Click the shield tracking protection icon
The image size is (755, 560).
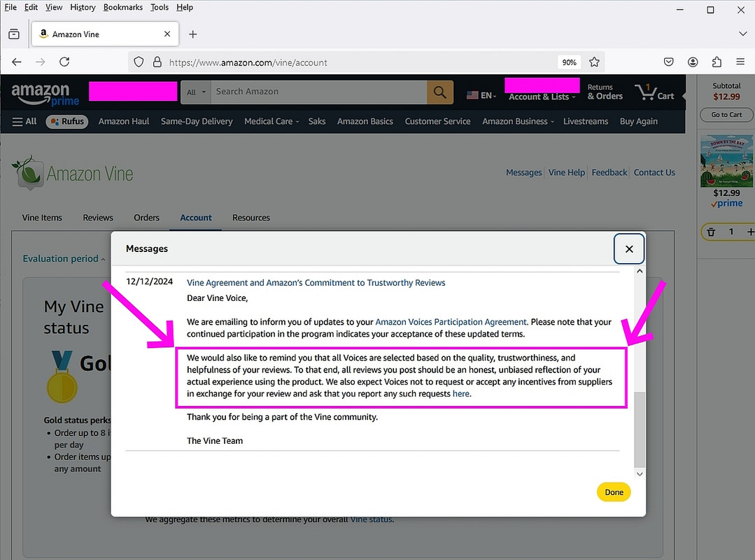(x=139, y=62)
